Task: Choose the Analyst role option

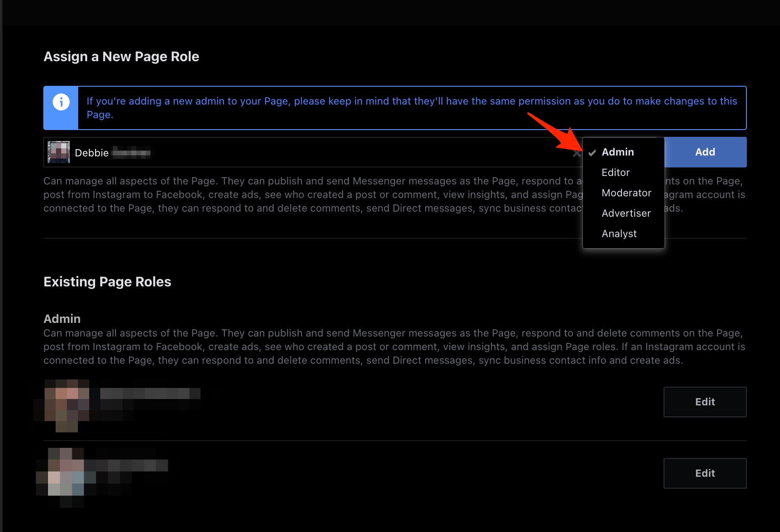Action: [619, 234]
